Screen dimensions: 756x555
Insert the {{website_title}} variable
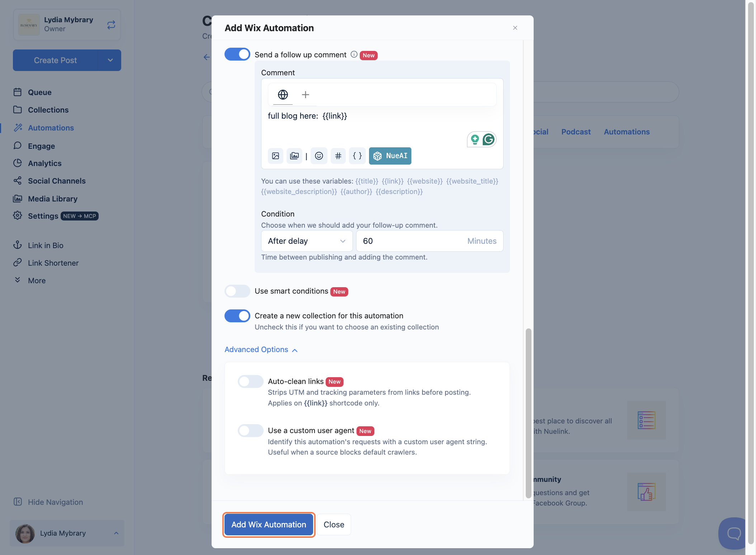coord(472,181)
